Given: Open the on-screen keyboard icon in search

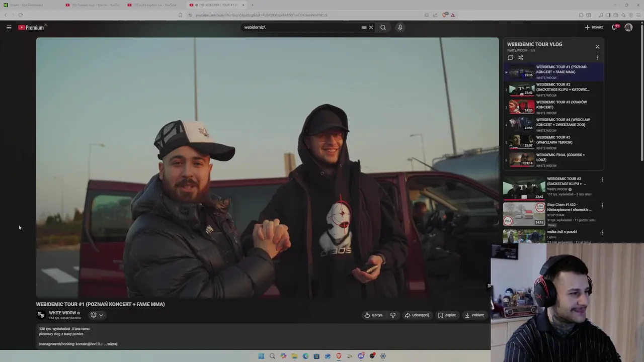Looking at the screenshot, I should tap(364, 27).
